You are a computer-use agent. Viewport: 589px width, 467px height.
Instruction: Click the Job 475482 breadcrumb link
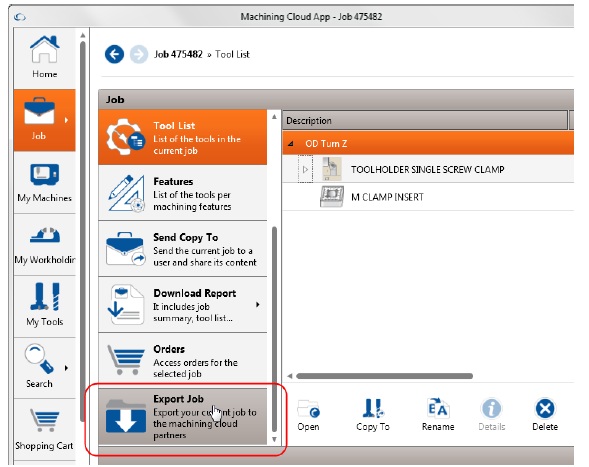(x=178, y=54)
